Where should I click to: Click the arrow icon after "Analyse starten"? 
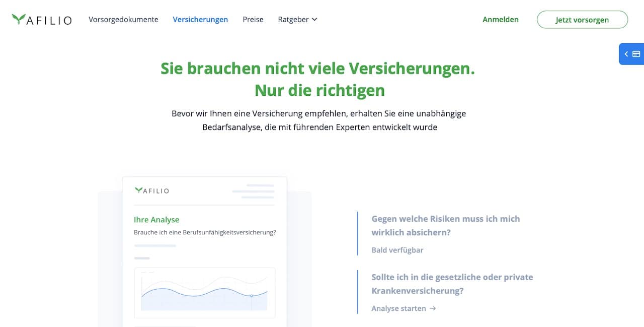pos(433,308)
